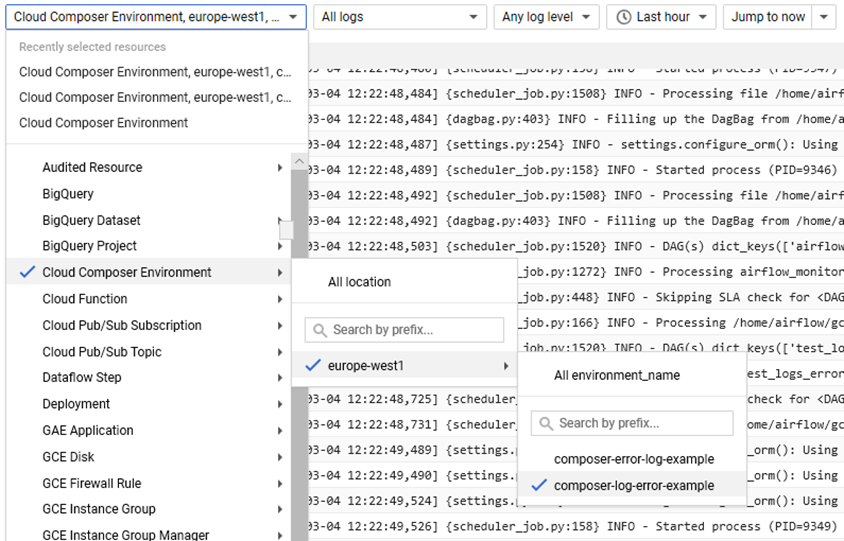Choose BigQuery Project resource
Screen dimensions: 844x541
pyautogui.click(x=89, y=246)
